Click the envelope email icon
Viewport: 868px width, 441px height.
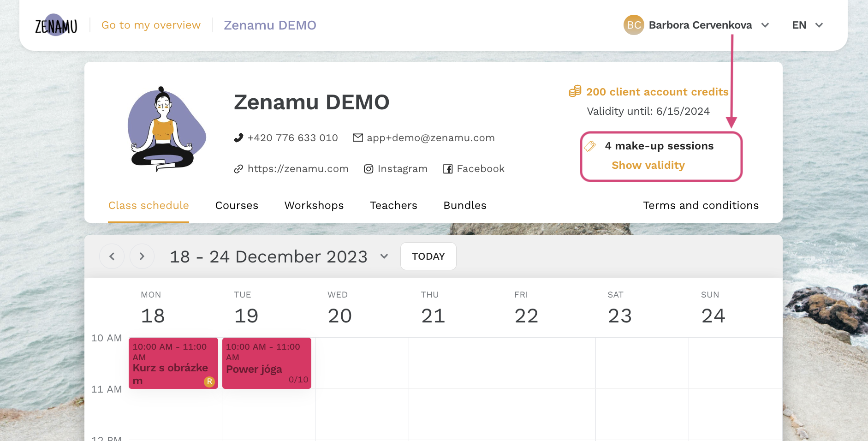(358, 137)
